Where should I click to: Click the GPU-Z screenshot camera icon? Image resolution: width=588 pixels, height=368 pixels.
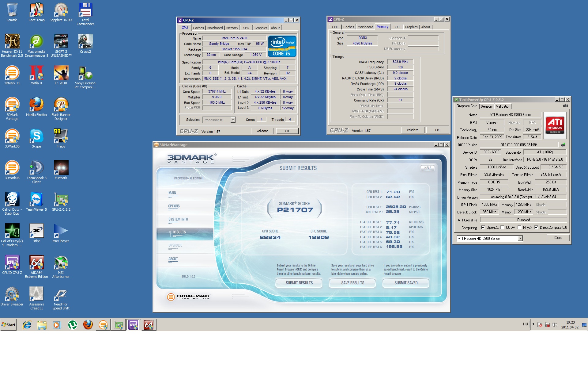(565, 106)
